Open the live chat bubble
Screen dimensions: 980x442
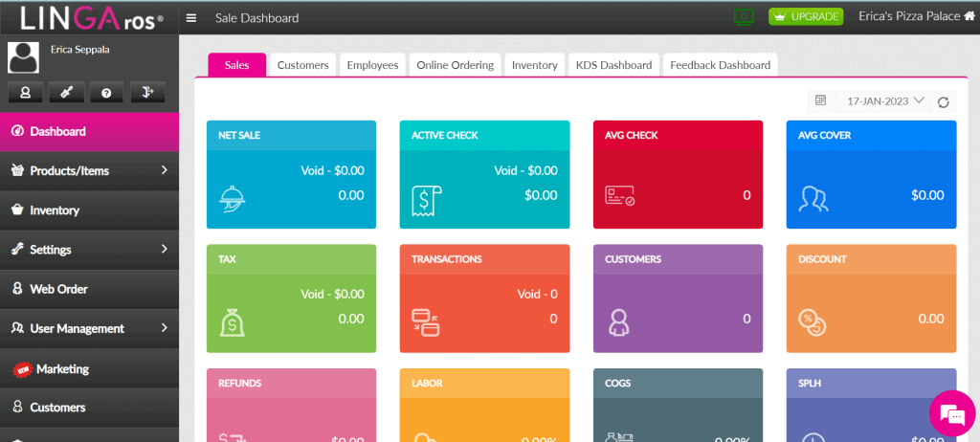[x=951, y=413]
